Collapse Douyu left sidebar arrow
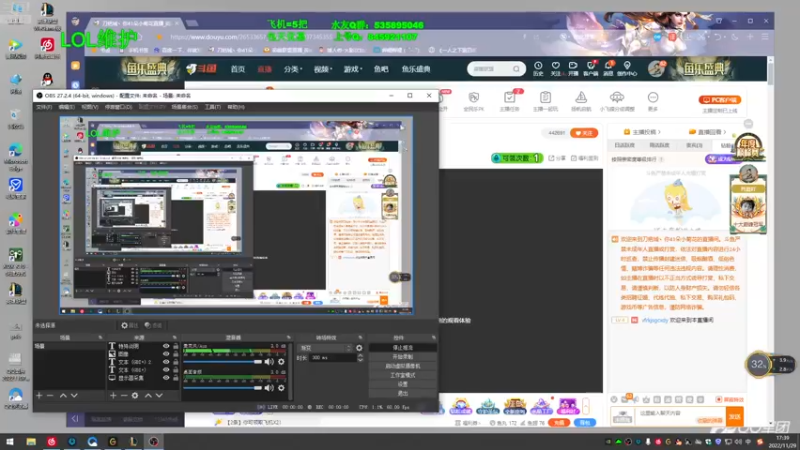800x450 pixels. tap(75, 419)
